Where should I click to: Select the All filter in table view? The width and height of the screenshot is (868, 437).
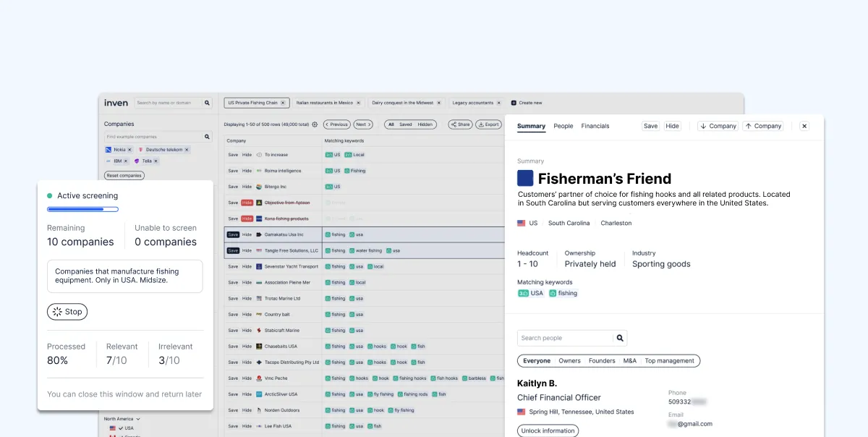pyautogui.click(x=391, y=124)
